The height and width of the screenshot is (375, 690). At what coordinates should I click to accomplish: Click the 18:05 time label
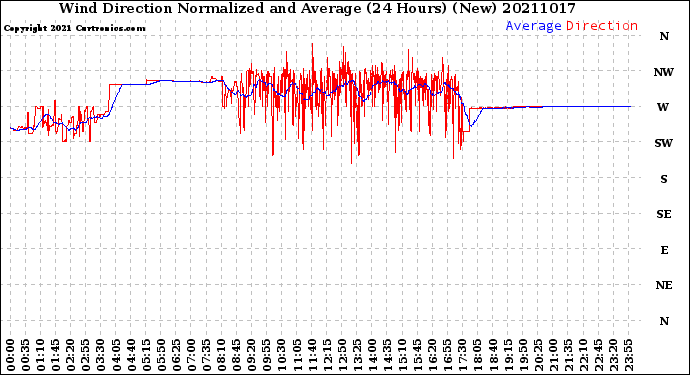click(478, 355)
